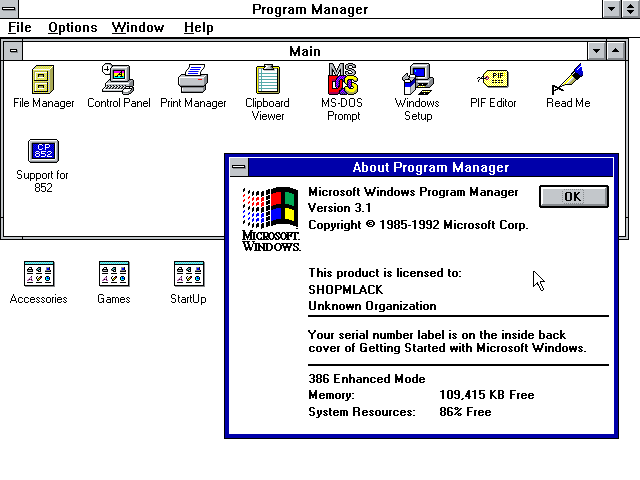Click the '109,415 KB Free' memory value
Screen dimensions: 640x480
tap(487, 395)
